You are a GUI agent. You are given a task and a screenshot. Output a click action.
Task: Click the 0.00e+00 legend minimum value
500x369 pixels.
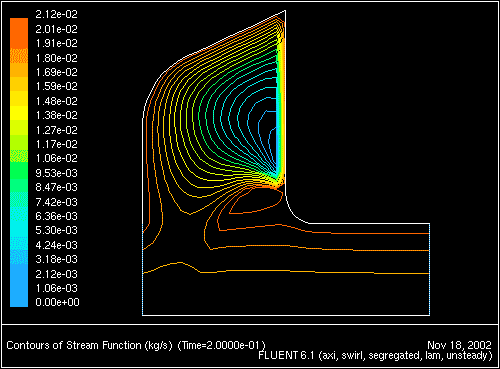coord(57,302)
